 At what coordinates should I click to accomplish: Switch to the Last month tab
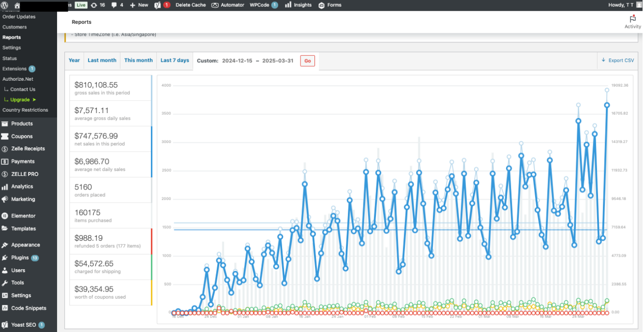102,60
